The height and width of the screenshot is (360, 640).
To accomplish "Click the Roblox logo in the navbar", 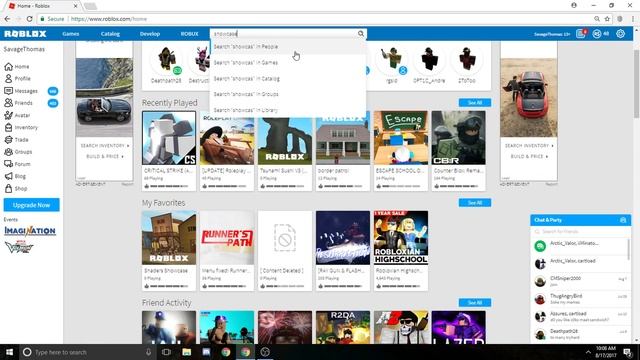I will click(x=25, y=34).
